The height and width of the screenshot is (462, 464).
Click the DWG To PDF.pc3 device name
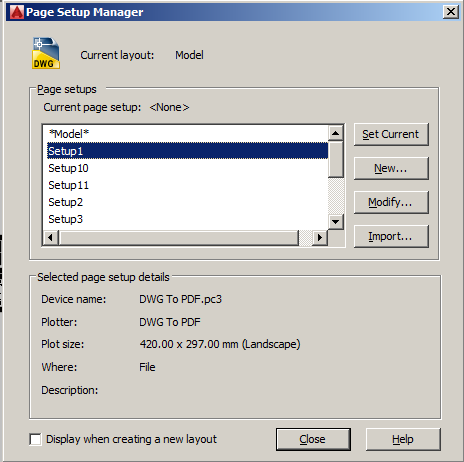coord(180,299)
